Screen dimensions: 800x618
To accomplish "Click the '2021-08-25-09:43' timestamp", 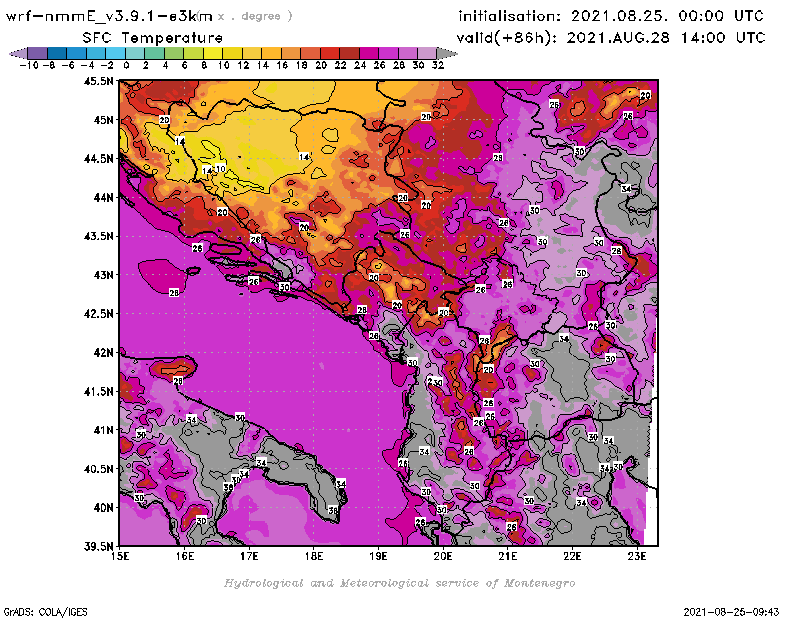I will (731, 612).
